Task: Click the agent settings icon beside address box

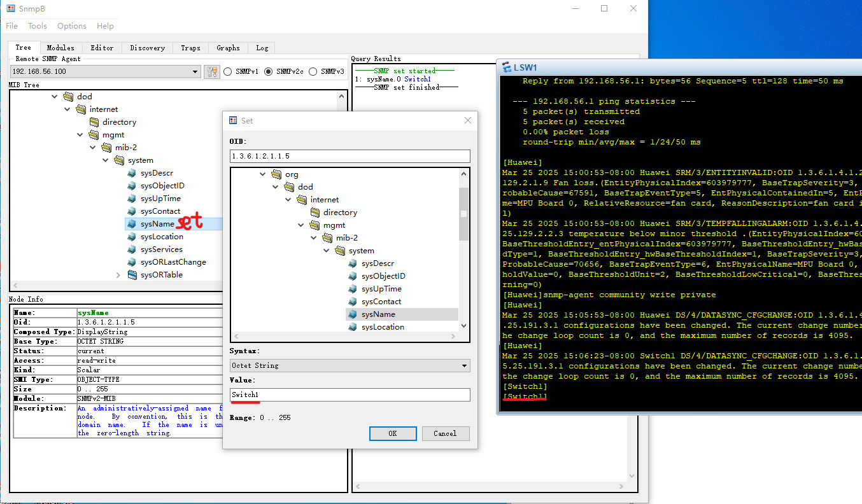Action: point(211,72)
